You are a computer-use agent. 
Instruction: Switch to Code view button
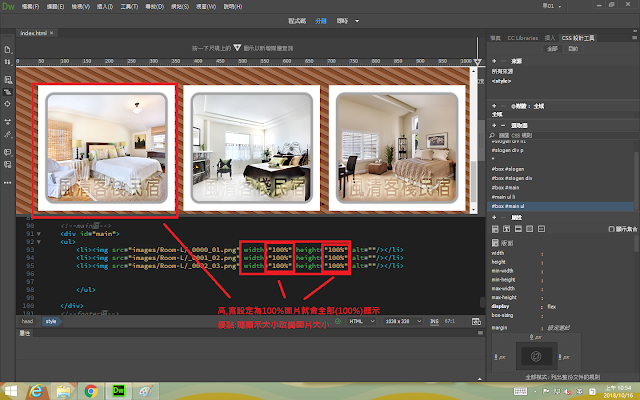coord(297,21)
